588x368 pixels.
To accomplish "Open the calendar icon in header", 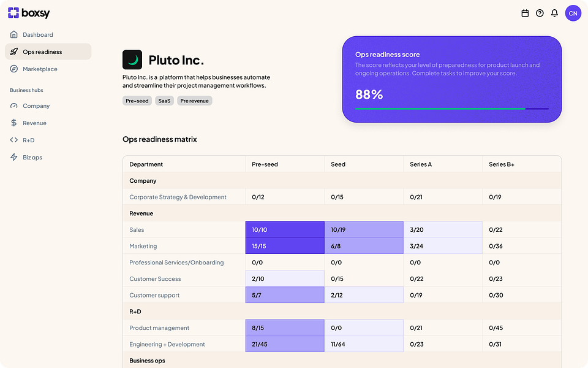I will tap(525, 13).
